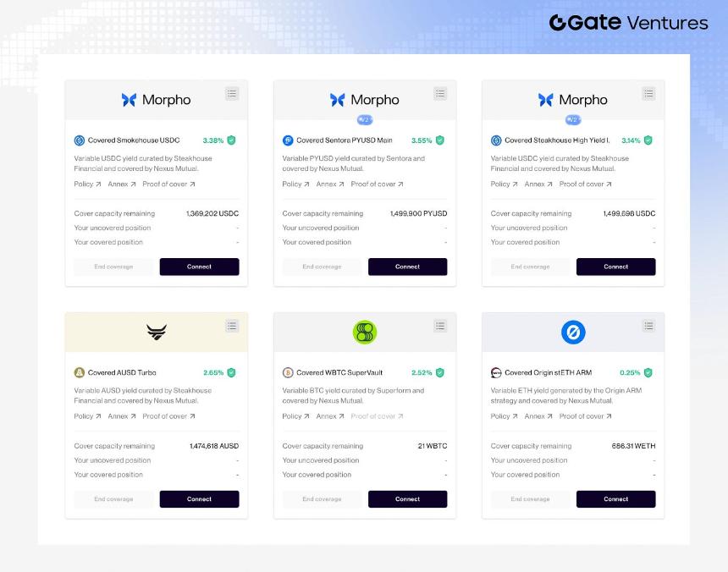
Task: Click the USDC token icon for Covered Smokehouse USDC
Action: point(80,140)
